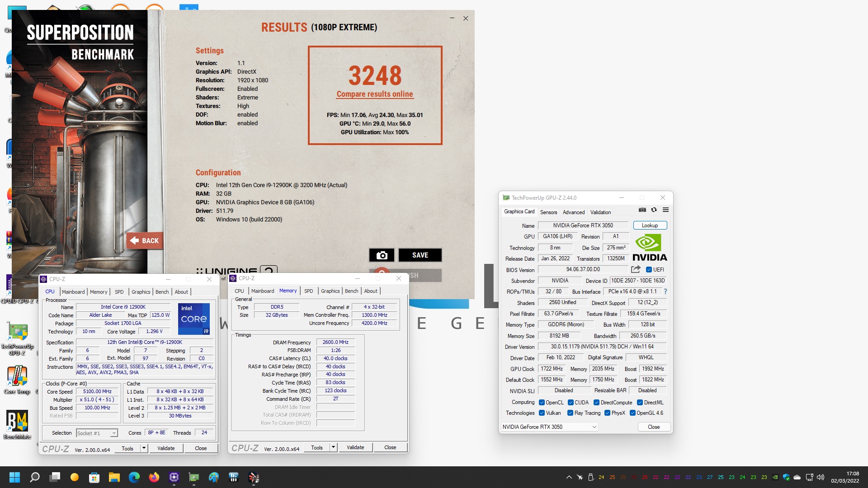The image size is (868, 488).
Task: Click the taskbar clock showing 17:08
Action: tap(845, 477)
